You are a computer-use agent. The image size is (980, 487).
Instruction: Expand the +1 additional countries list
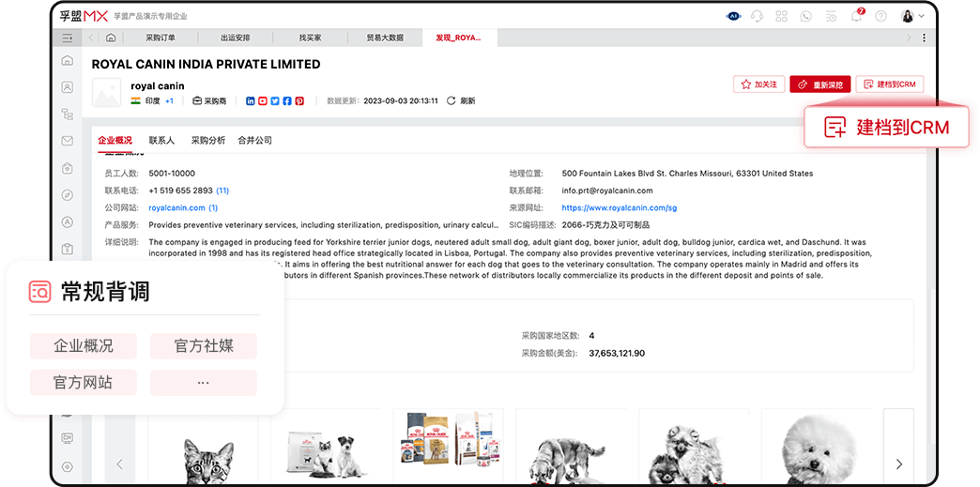click(169, 100)
